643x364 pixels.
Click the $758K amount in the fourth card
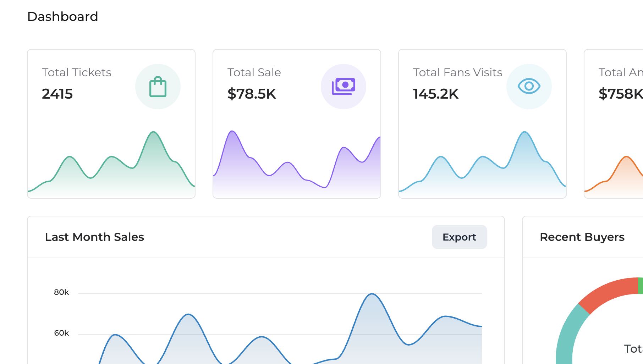pos(620,94)
